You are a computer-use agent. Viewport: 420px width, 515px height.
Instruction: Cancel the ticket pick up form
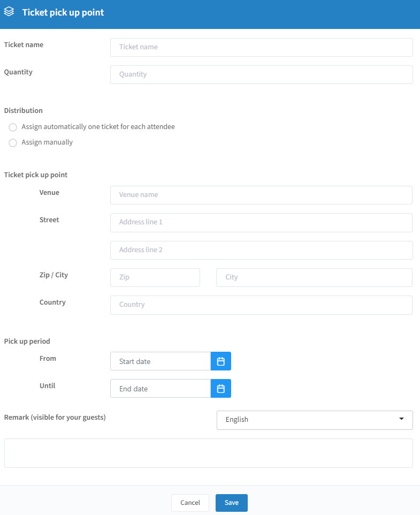click(190, 503)
